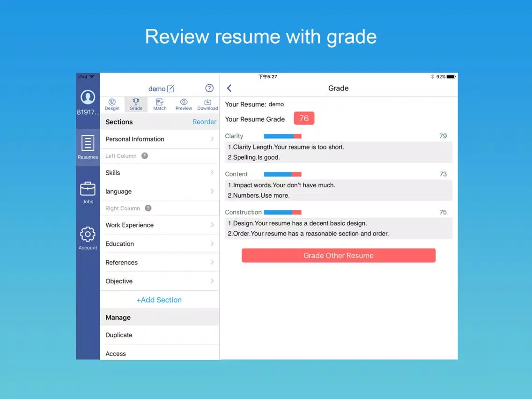532x399 pixels.
Task: Expand the language section chevron
Action: [212, 192]
